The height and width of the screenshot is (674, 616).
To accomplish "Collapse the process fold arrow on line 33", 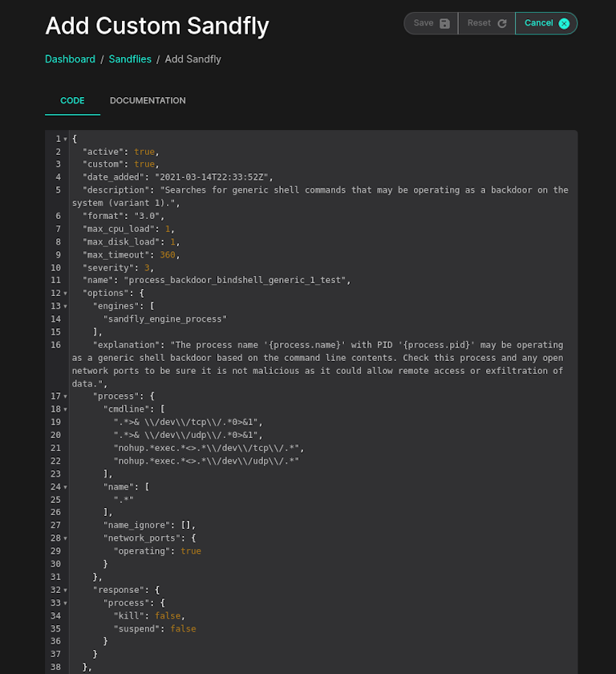I will pos(65,603).
